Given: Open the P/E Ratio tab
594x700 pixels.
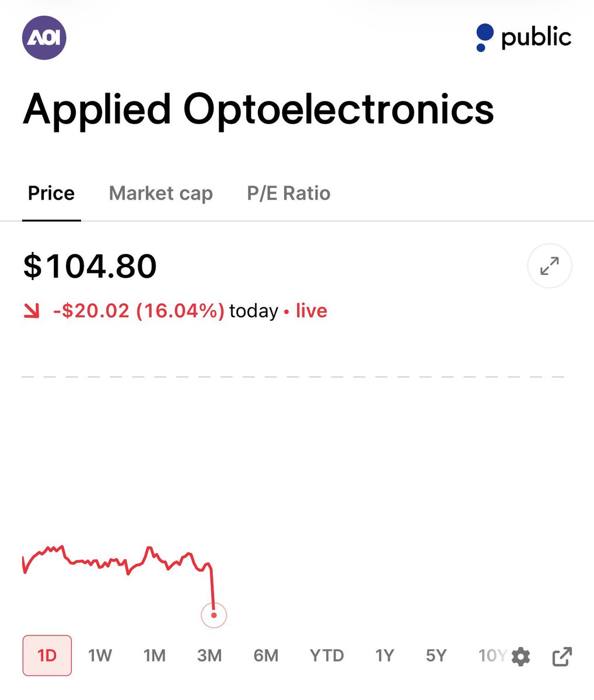Looking at the screenshot, I should click(x=289, y=193).
